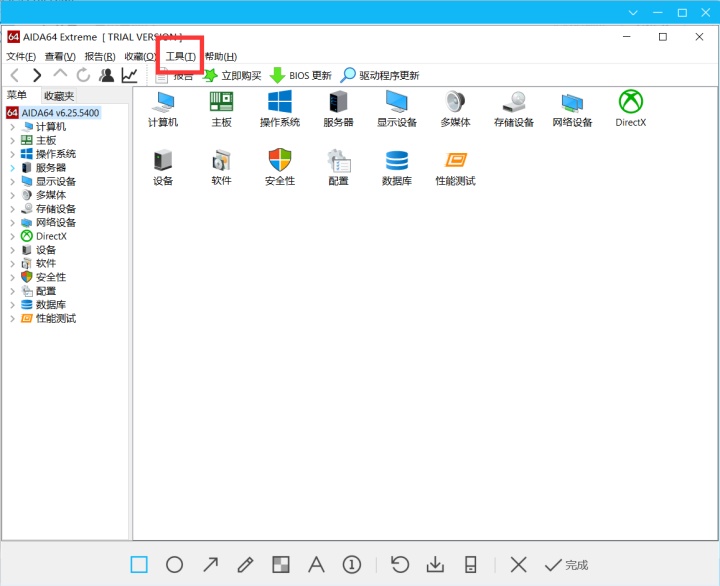
Task: Click 完成 to finish the screenshot
Action: coord(567,565)
